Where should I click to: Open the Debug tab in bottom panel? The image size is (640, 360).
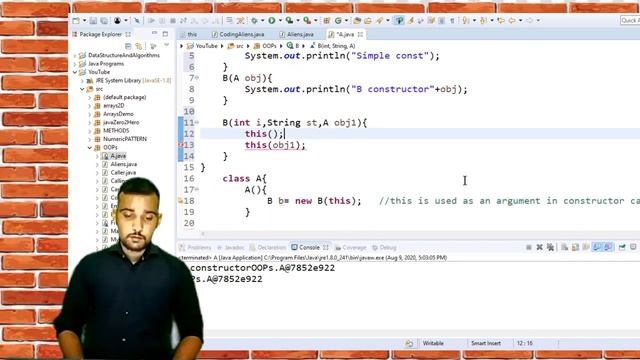[384, 247]
